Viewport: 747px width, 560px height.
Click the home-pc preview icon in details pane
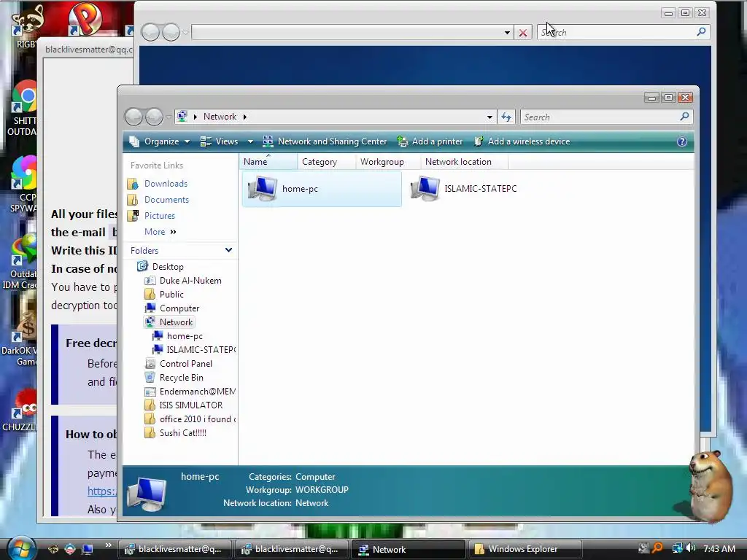(x=147, y=494)
